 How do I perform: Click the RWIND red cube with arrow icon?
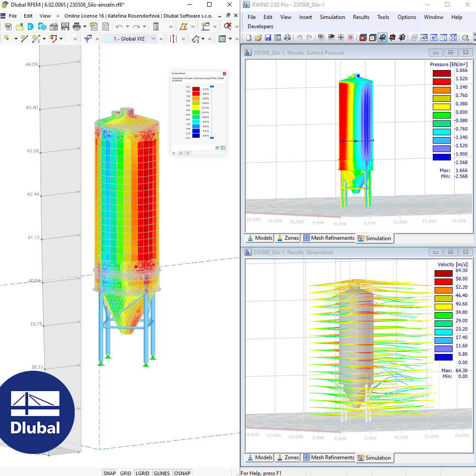click(x=363, y=37)
